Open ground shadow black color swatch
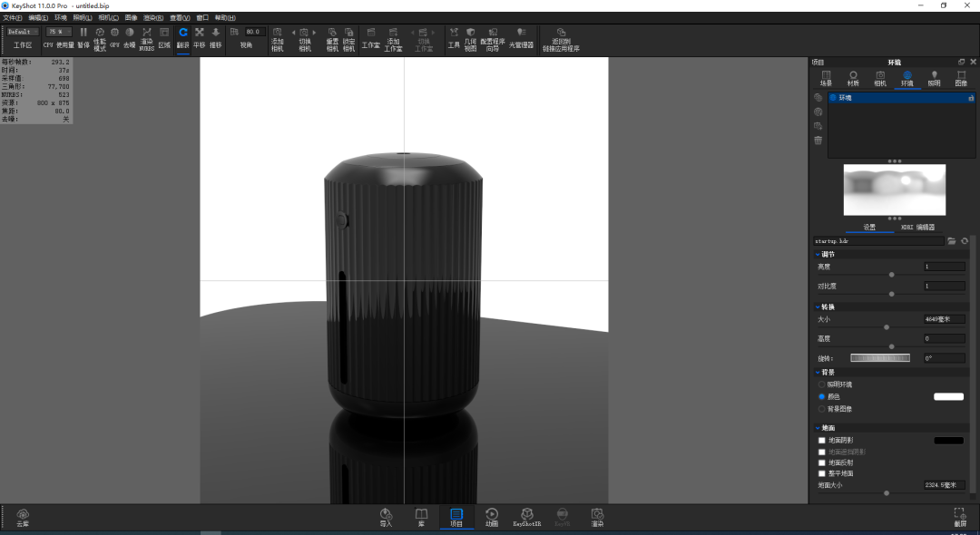Viewport: 980px width, 535px height. coord(949,440)
